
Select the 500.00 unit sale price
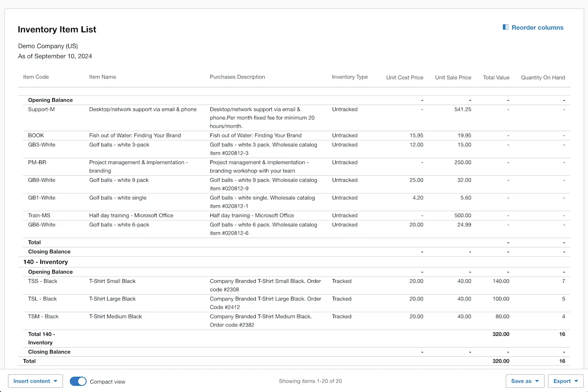click(462, 215)
